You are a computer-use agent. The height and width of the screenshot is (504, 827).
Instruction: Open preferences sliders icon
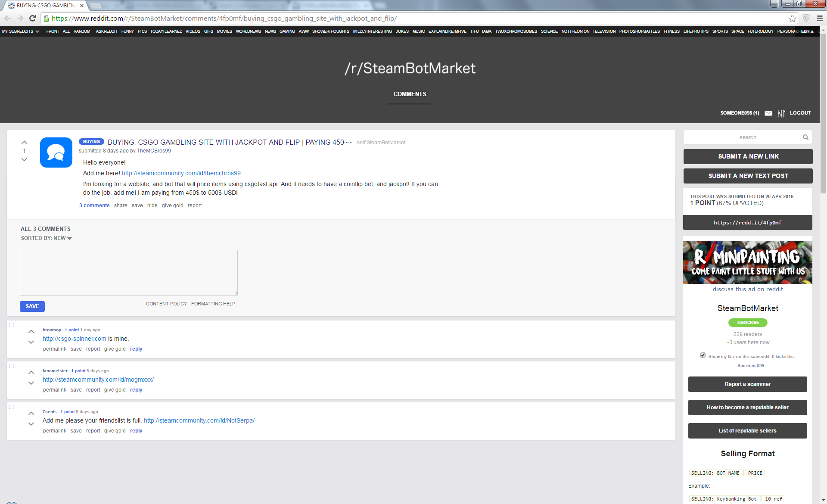781,113
